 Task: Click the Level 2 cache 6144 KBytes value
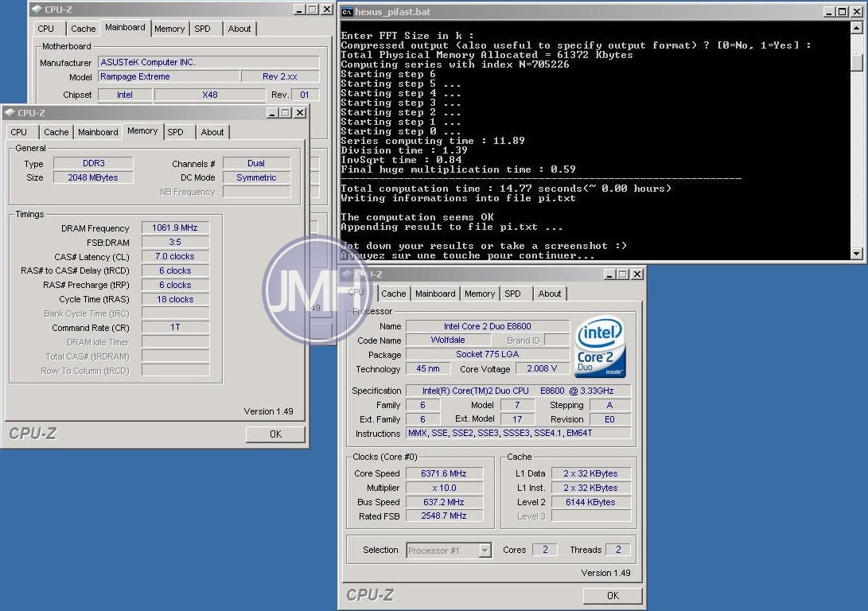(590, 502)
